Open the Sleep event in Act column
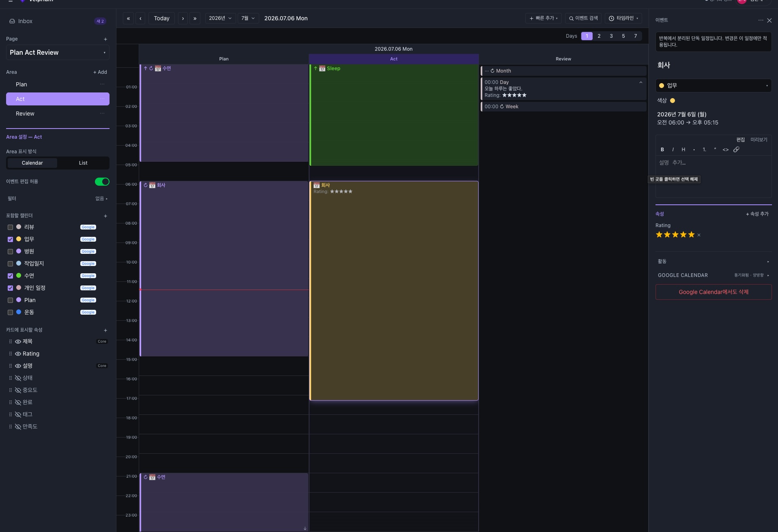778x532 pixels. coord(394,115)
